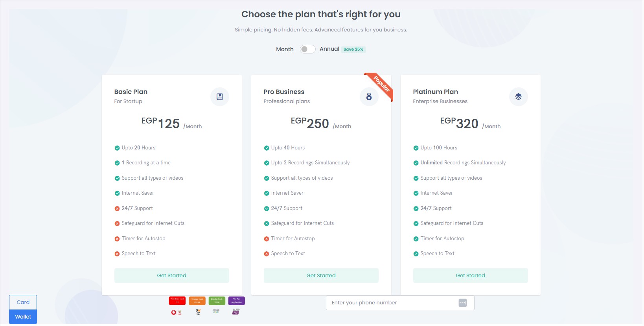Select the red Vodafone Cash badge

(x=177, y=301)
